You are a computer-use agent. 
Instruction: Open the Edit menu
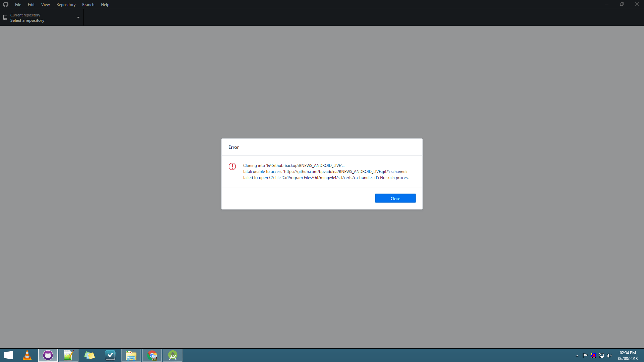[31, 4]
